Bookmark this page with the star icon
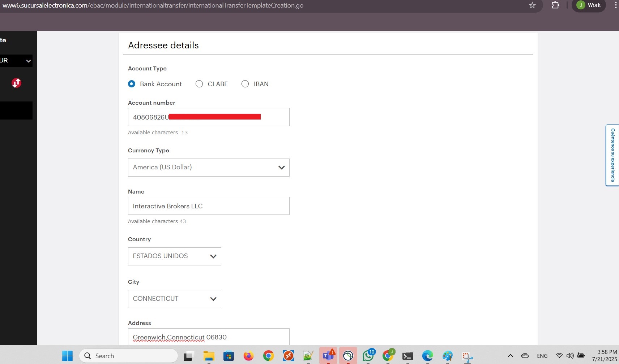This screenshot has height=364, width=619. click(532, 5)
